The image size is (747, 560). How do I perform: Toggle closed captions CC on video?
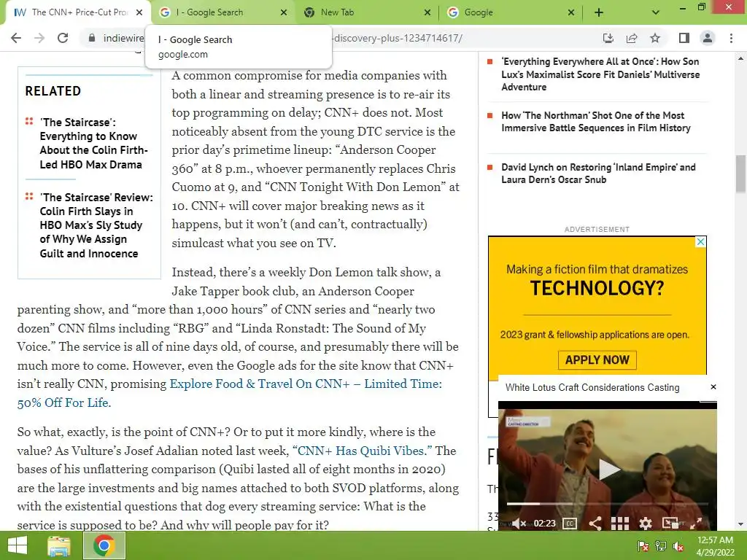pos(570,524)
